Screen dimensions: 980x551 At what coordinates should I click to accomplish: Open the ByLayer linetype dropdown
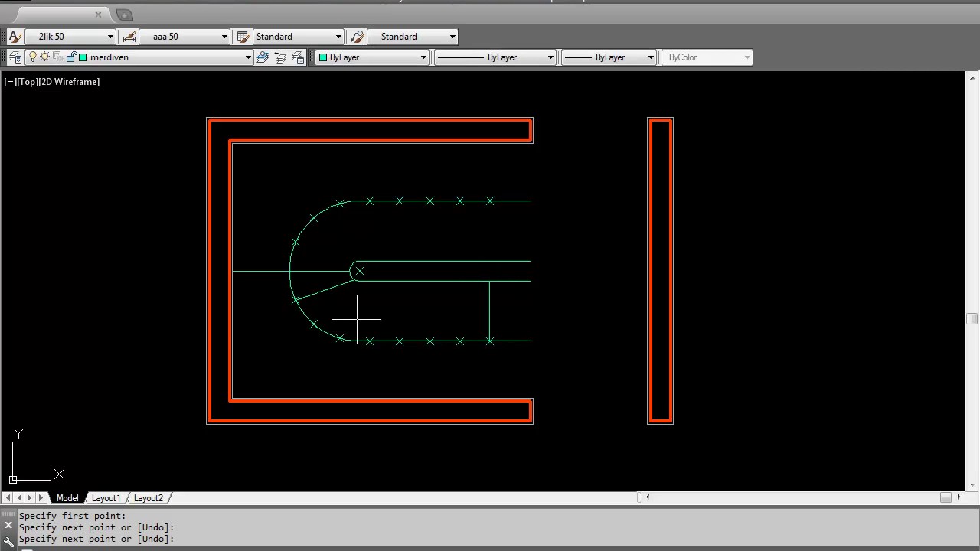click(x=550, y=57)
